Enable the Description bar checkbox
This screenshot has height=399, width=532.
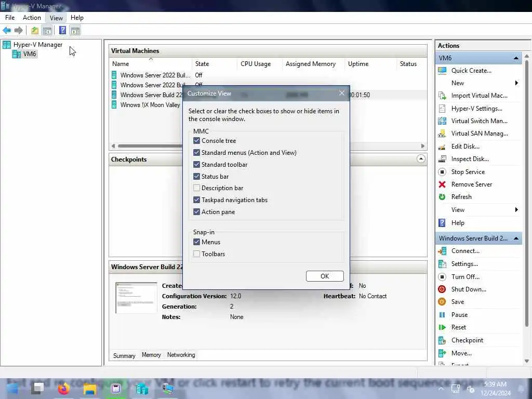[x=196, y=188]
